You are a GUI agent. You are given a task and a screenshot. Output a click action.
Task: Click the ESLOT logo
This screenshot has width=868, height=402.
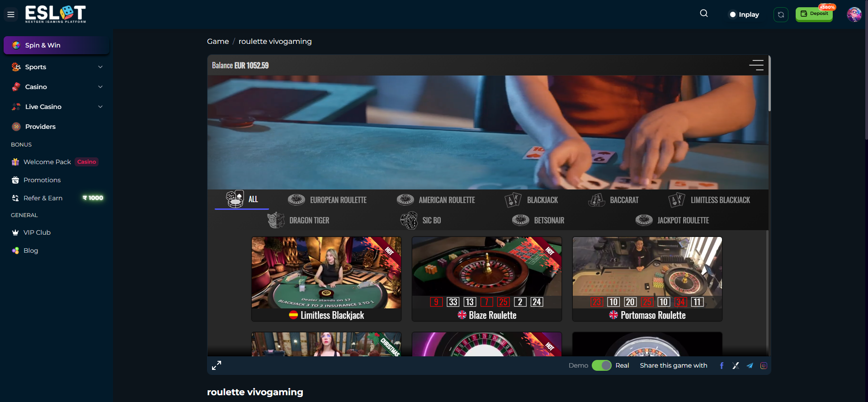point(55,14)
